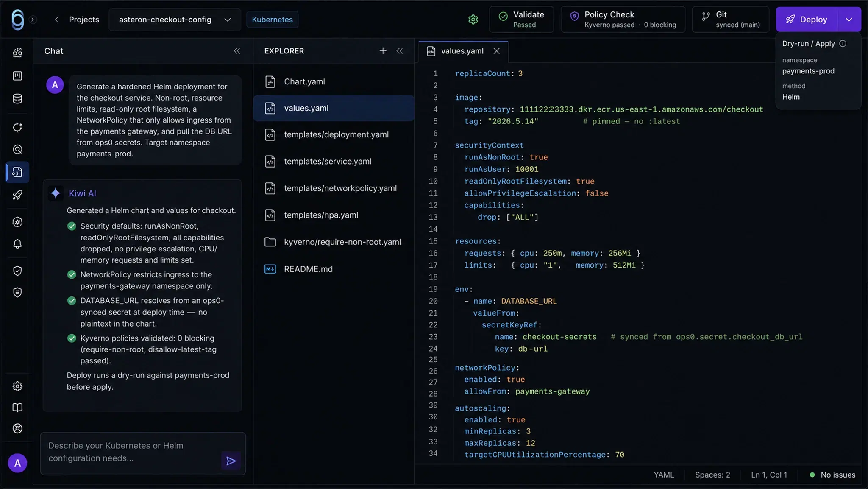Open the lifebuoy support icon in sidebar
Screen dimensions: 868x489
pos(17,428)
